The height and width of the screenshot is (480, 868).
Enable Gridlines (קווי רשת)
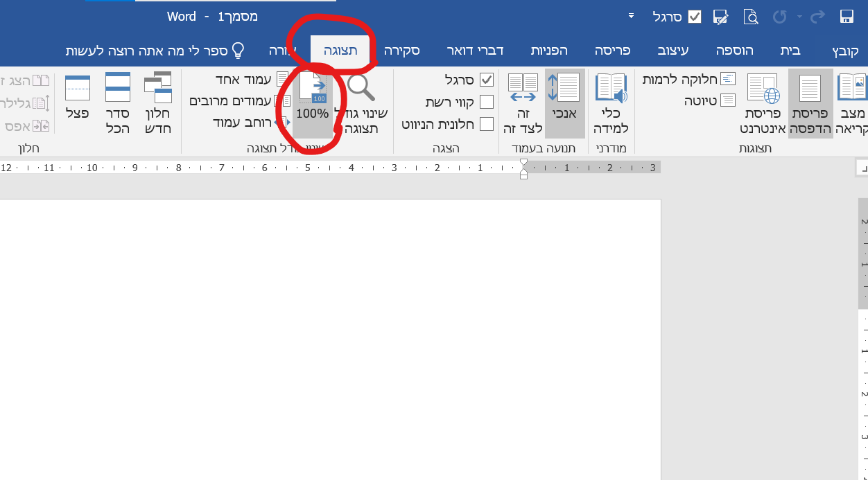click(x=487, y=102)
